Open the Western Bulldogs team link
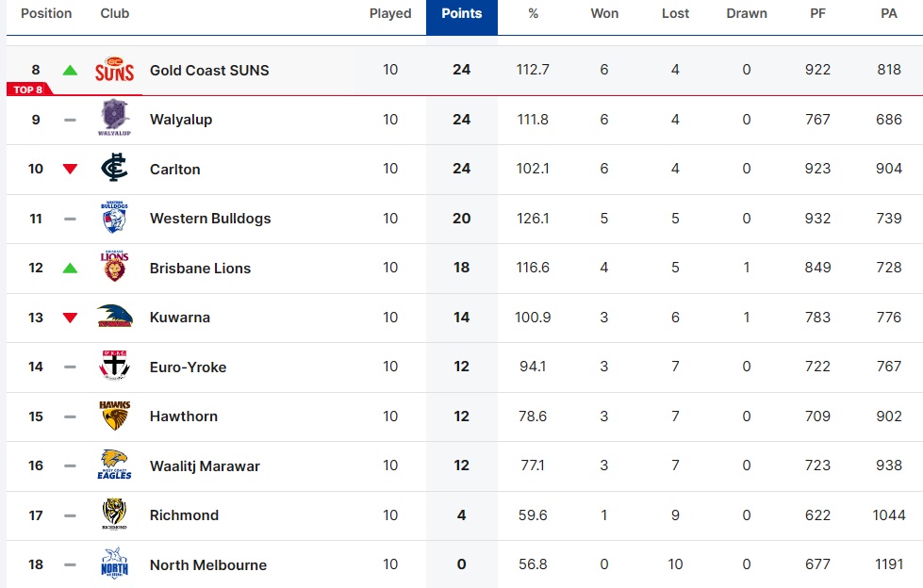Image resolution: width=923 pixels, height=588 pixels. point(210,219)
